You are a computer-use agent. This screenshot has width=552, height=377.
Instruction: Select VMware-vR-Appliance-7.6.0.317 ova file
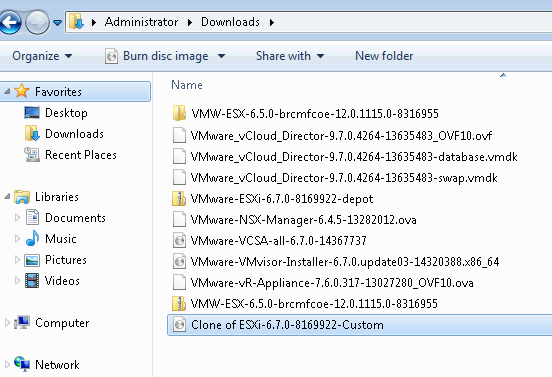point(332,283)
